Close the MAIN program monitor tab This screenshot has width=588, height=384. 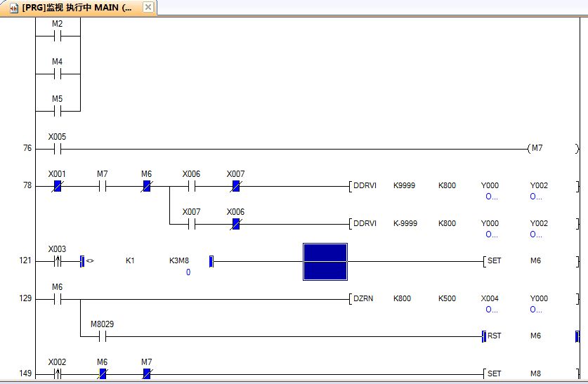point(148,7)
